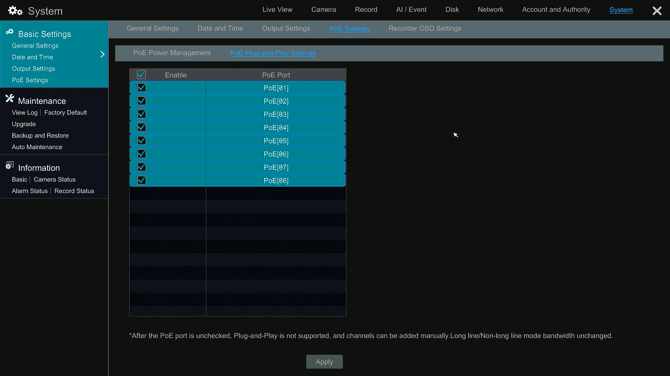Open Factory Default under Maintenance

65,112
